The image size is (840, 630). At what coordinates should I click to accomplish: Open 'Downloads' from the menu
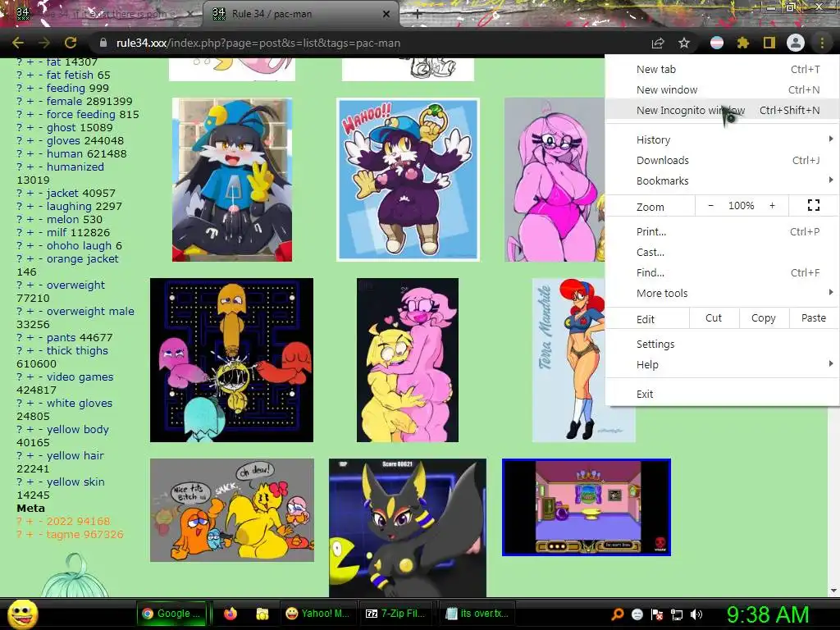(722, 160)
